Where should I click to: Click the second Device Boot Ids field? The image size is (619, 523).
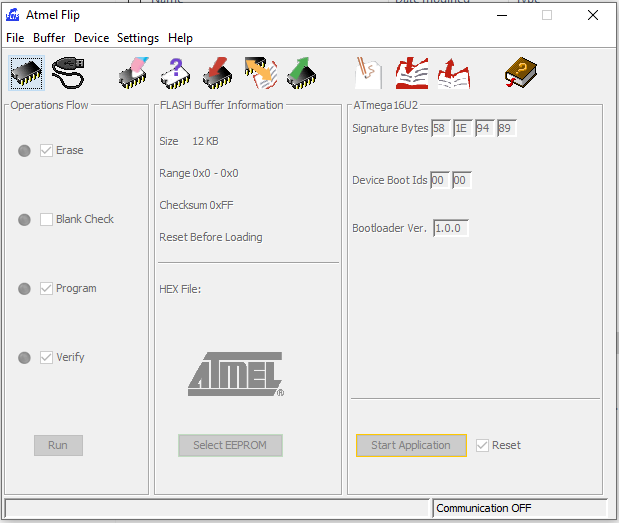coord(462,180)
